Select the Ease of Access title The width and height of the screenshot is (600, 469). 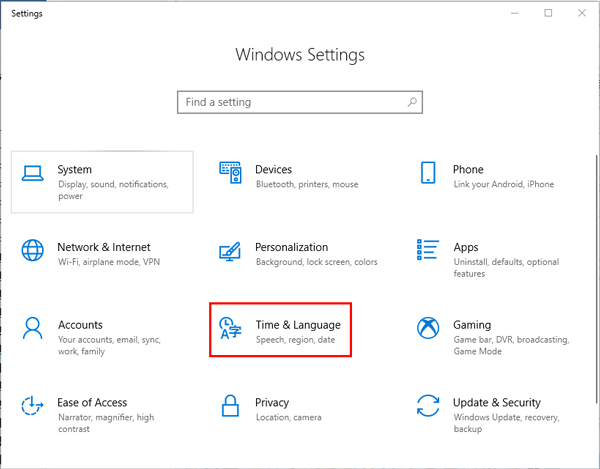pyautogui.click(x=92, y=402)
